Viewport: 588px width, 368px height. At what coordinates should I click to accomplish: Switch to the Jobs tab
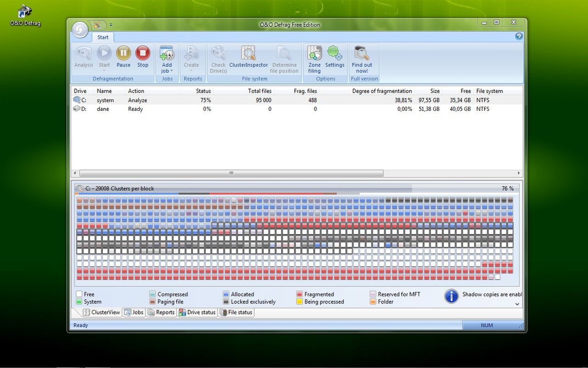(134, 312)
